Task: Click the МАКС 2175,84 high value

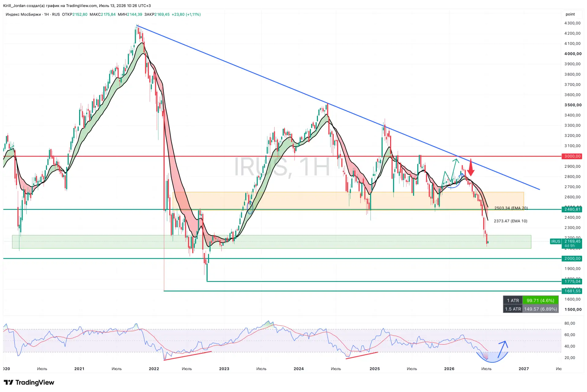Action: (102, 14)
